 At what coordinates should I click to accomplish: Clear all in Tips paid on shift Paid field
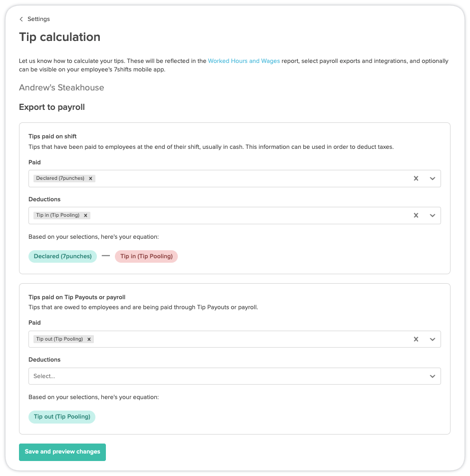(416, 178)
